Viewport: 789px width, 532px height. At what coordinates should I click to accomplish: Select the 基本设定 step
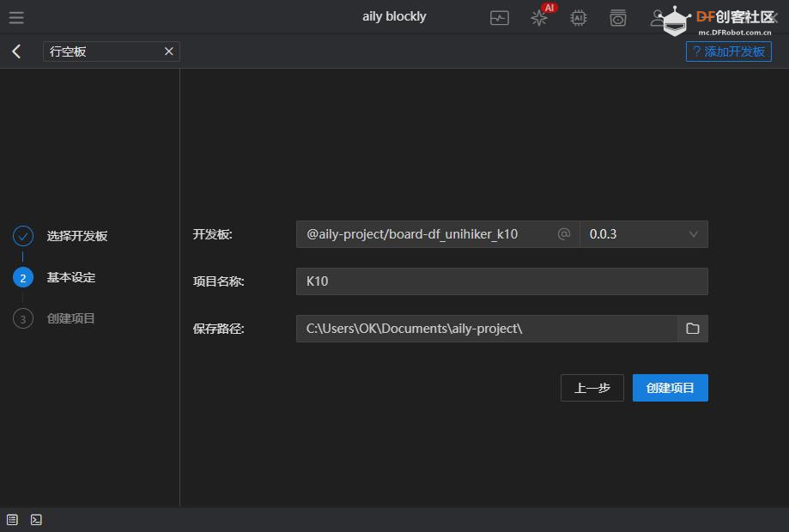pyautogui.click(x=54, y=277)
